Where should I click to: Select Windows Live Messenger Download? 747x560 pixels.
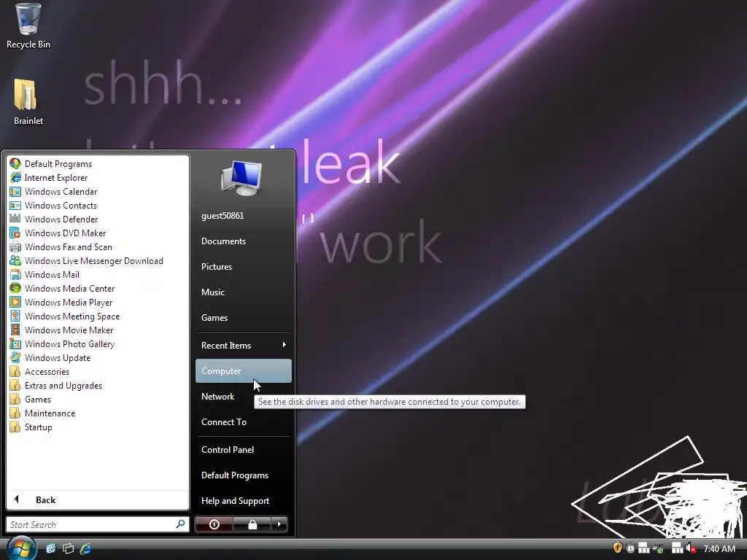tap(98, 260)
